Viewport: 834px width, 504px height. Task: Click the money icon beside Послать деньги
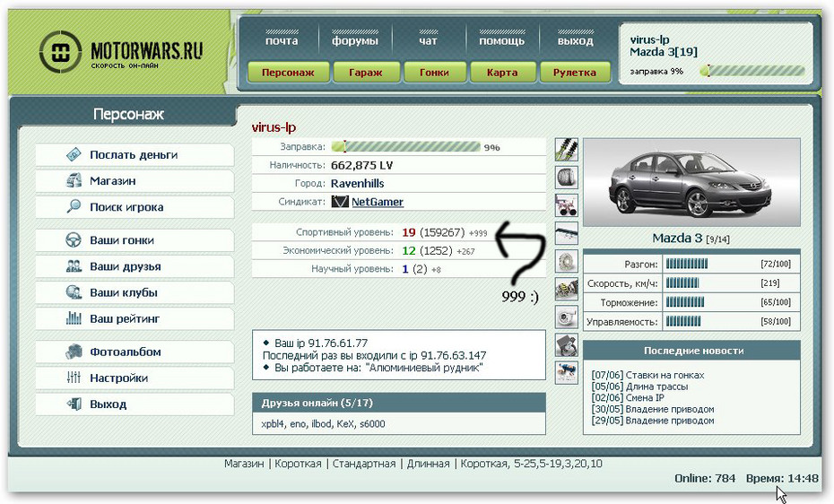pyautogui.click(x=74, y=155)
